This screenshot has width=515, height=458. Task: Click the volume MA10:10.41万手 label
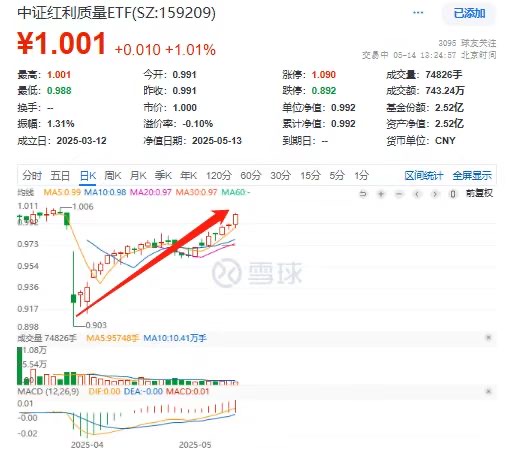point(175,338)
